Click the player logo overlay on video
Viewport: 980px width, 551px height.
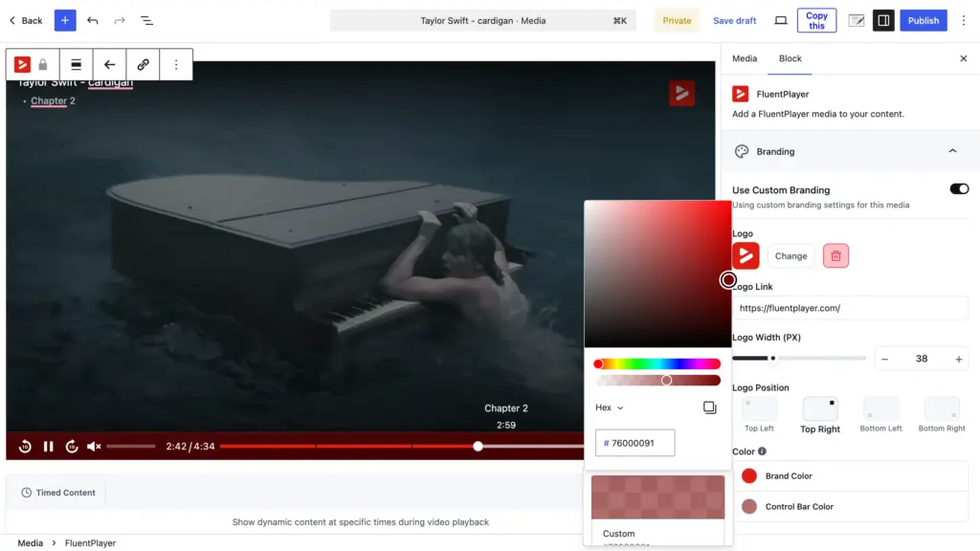click(681, 93)
